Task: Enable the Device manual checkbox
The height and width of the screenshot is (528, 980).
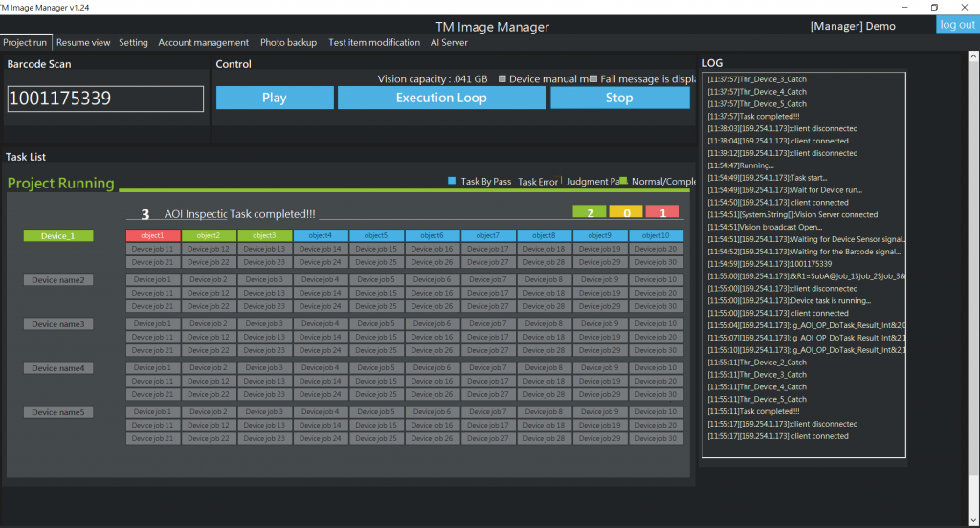Action: (502, 78)
